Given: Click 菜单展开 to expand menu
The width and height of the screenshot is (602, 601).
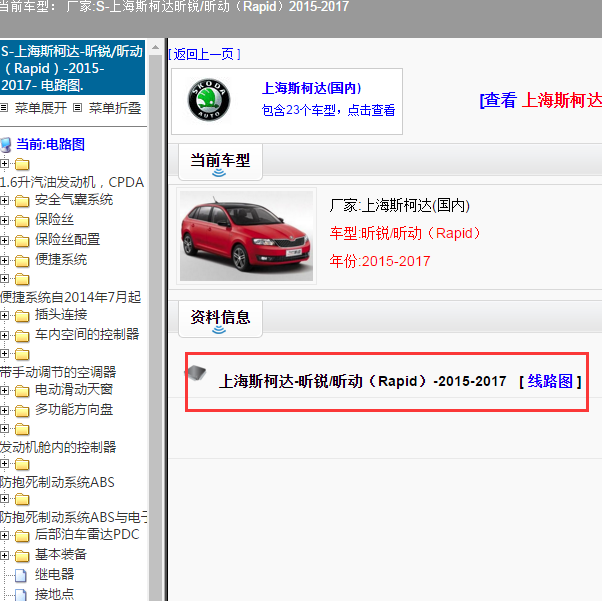Looking at the screenshot, I should 40,108.
